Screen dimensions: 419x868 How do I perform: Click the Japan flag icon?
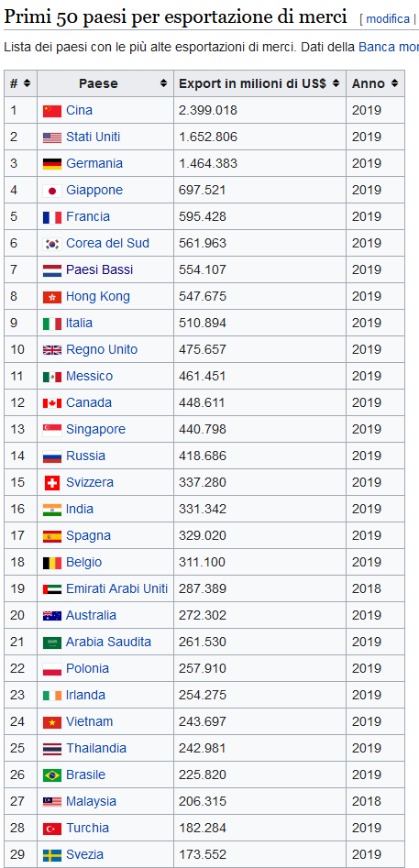click(52, 191)
